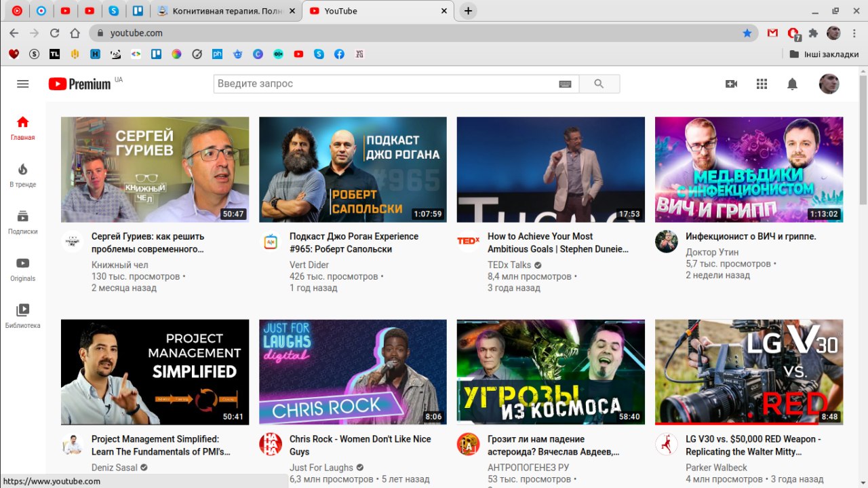Open the Інші закладки folder
Screen dimensions: 868x488
pos(825,54)
